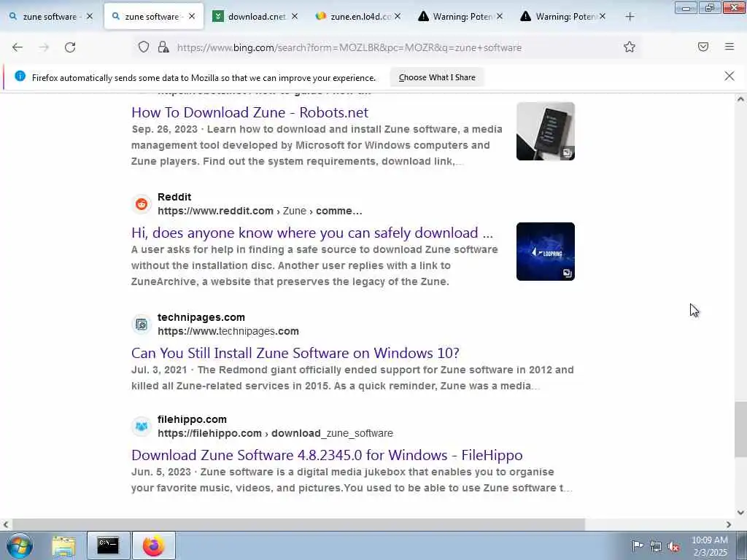Image resolution: width=747 pixels, height=560 pixels.
Task: Close the first Warning tab
Action: coord(500,17)
